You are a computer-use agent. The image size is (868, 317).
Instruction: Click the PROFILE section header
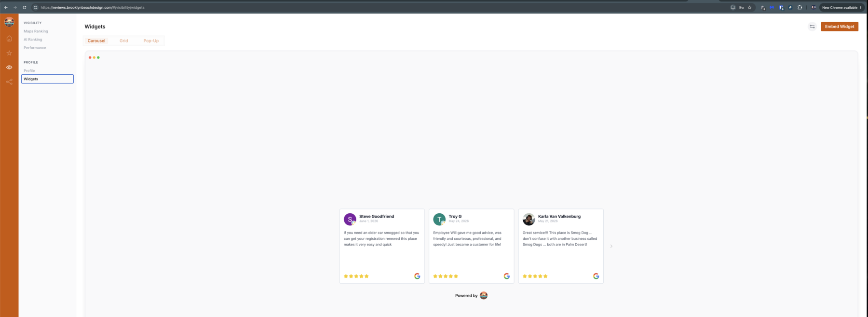click(30, 62)
